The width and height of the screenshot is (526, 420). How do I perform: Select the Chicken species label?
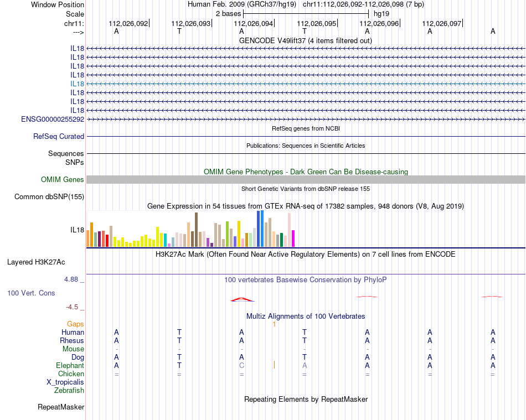coord(71,374)
